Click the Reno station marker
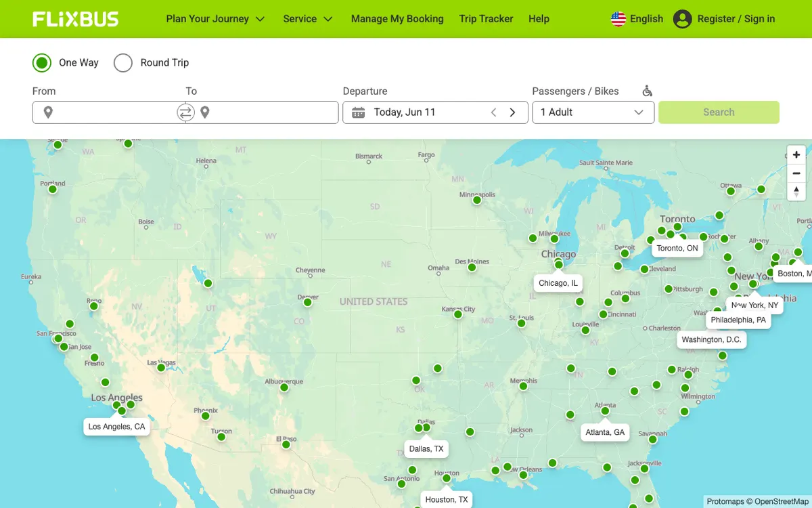 [x=94, y=306]
